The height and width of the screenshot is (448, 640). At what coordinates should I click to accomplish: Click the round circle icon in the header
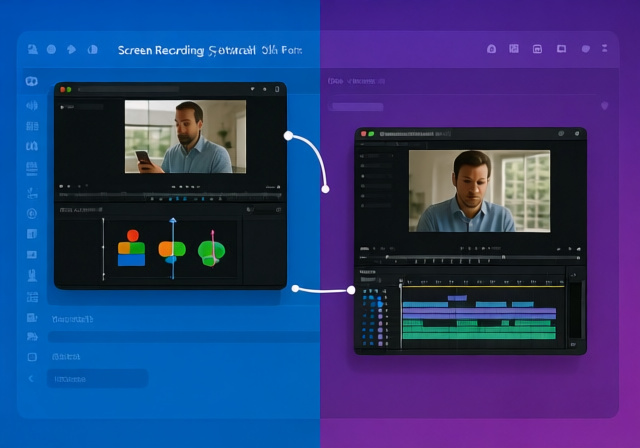(x=51, y=49)
